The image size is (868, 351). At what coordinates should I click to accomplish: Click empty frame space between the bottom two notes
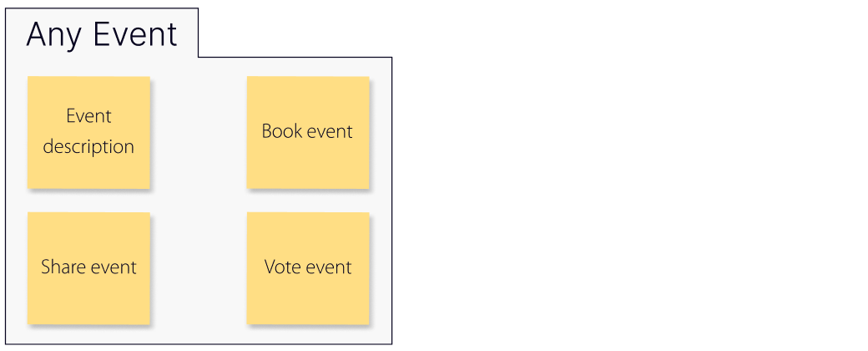point(199,267)
